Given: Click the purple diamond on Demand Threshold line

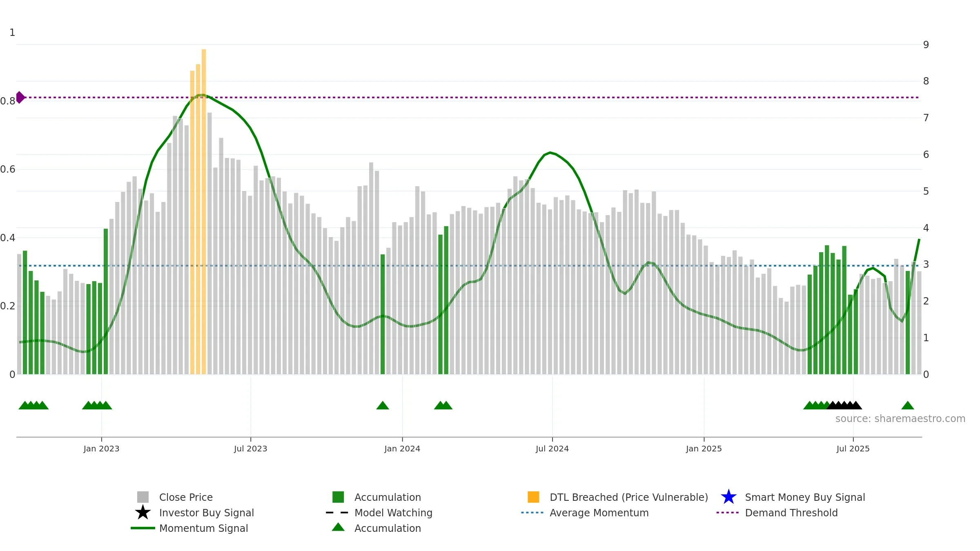Looking at the screenshot, I should (x=20, y=98).
